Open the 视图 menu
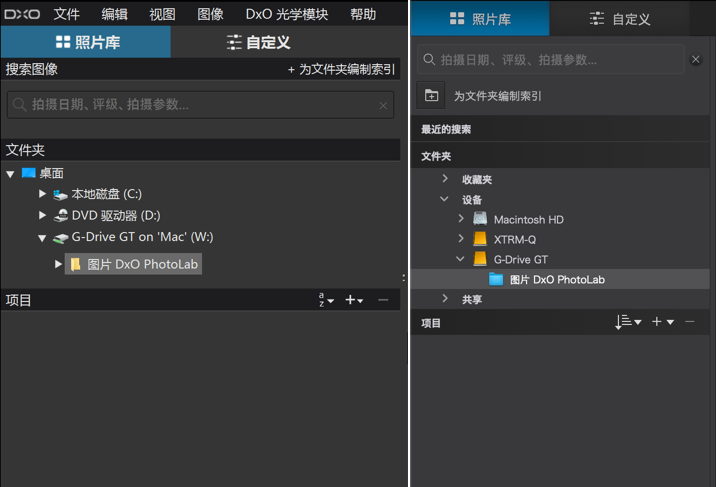The width and height of the screenshot is (716, 487). point(163,14)
